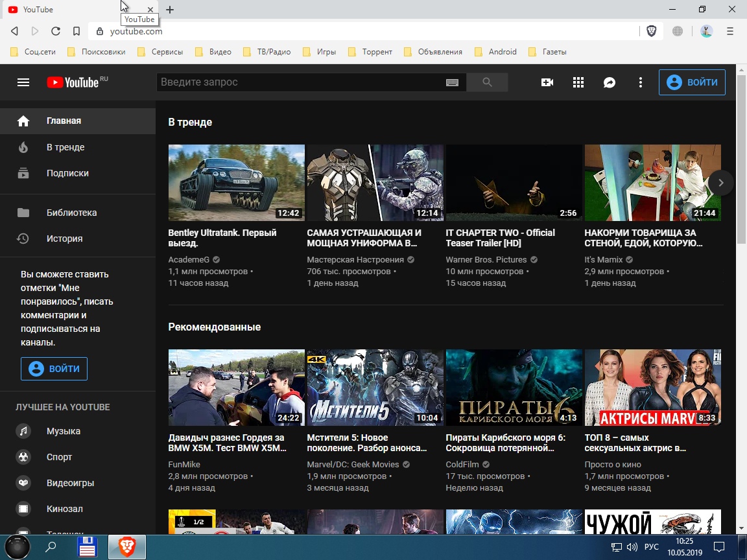Viewport: 747px width, 560px height.
Task: Open the Поисковики bookmarks folder
Action: coord(97,52)
